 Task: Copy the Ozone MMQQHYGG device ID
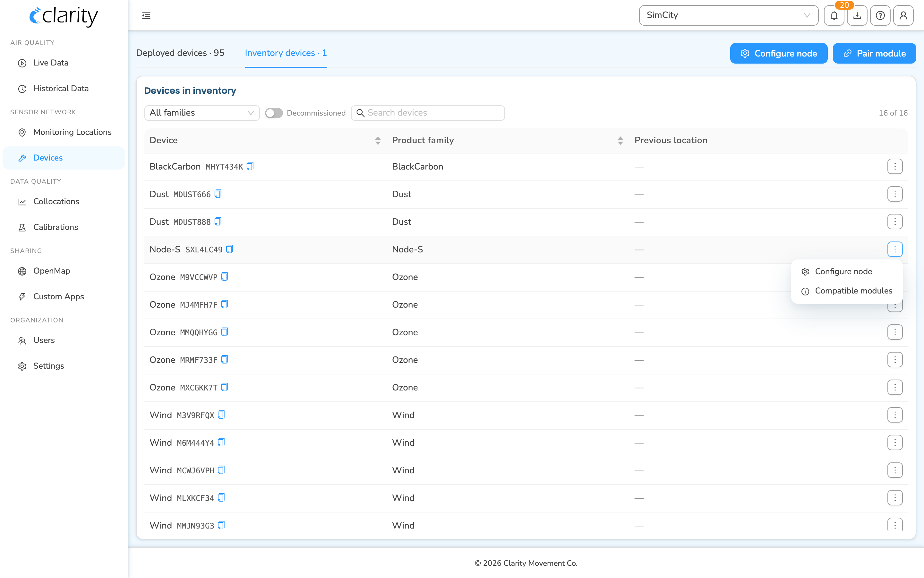(225, 332)
